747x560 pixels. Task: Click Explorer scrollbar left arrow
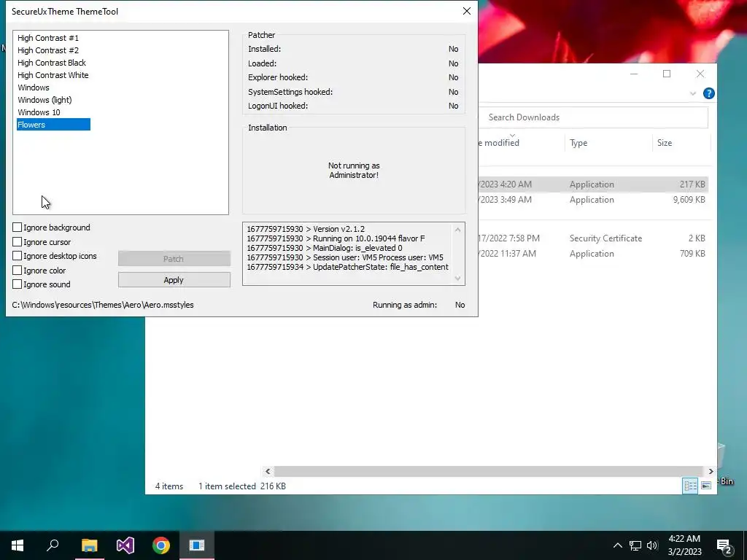tap(268, 471)
